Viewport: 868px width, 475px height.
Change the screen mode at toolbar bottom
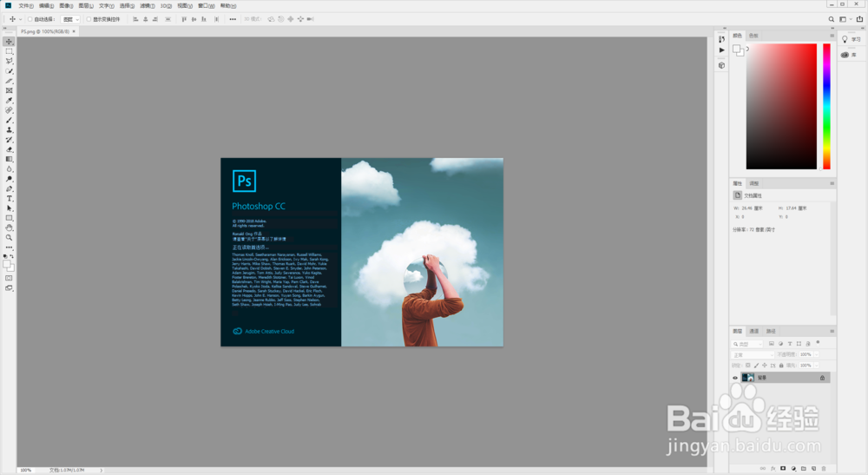tap(9, 288)
